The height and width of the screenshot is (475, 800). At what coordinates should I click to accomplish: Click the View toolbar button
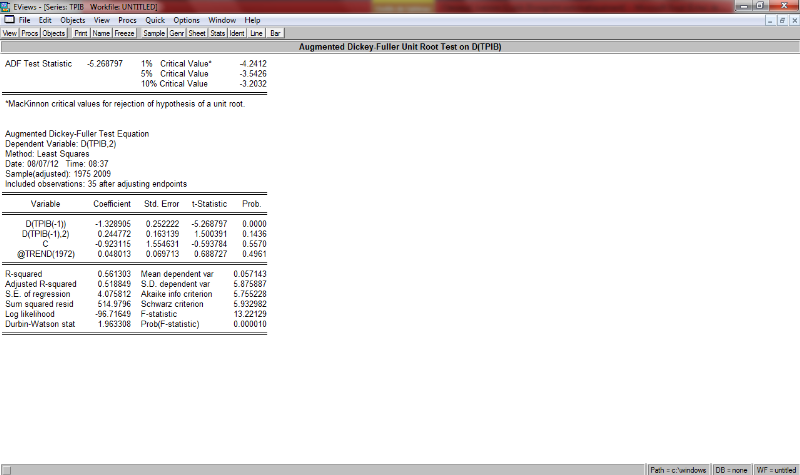(10, 33)
